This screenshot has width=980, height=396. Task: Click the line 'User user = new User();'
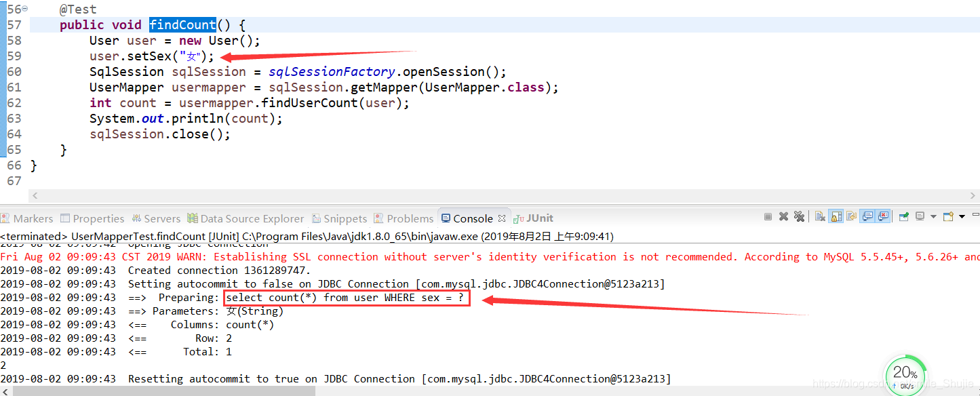(x=175, y=41)
